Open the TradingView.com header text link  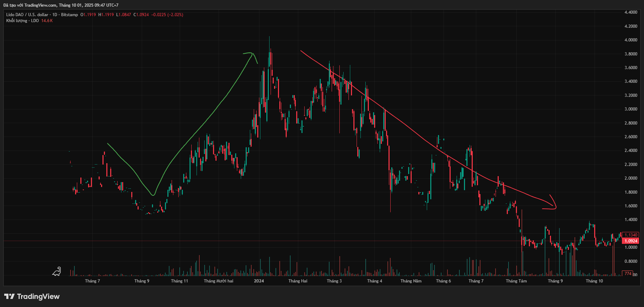[x=40, y=5]
